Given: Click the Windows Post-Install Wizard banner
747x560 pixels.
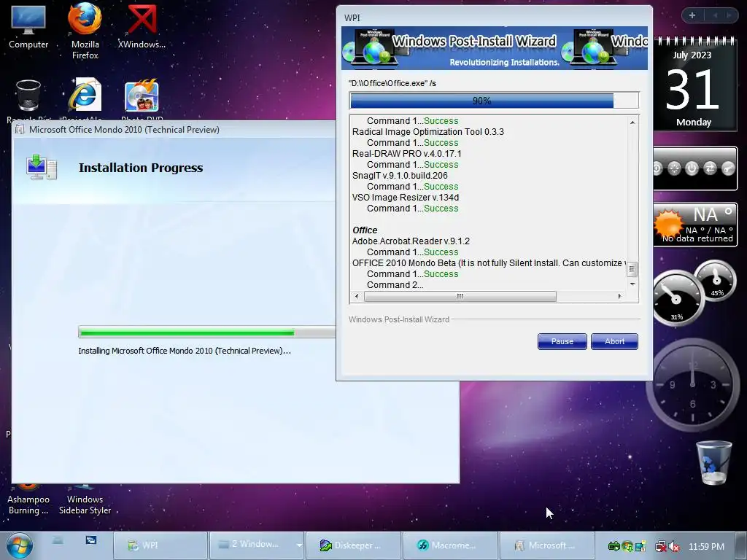Looking at the screenshot, I should click(x=495, y=48).
